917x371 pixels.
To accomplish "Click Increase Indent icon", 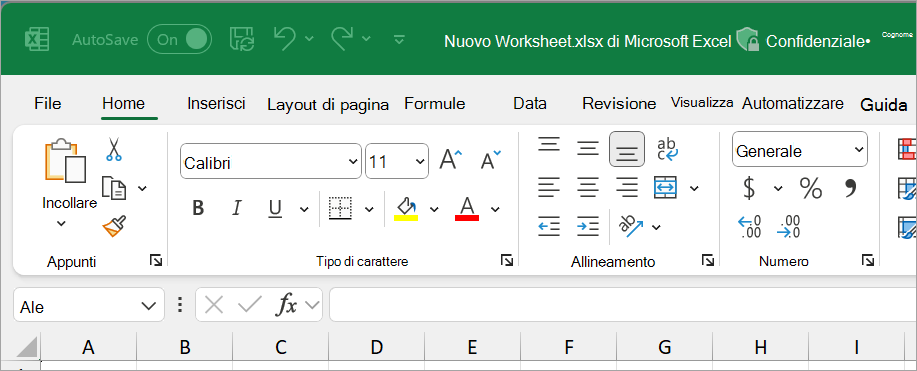I will 588,226.
